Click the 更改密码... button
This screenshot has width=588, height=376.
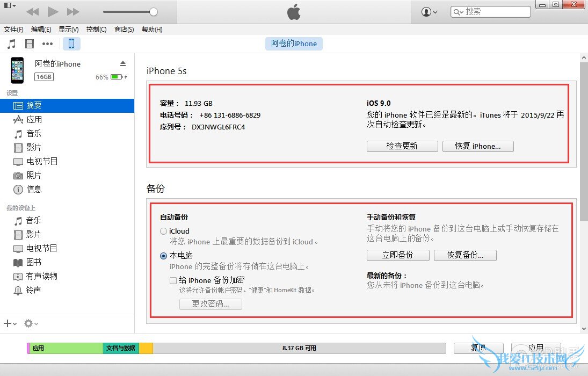210,304
